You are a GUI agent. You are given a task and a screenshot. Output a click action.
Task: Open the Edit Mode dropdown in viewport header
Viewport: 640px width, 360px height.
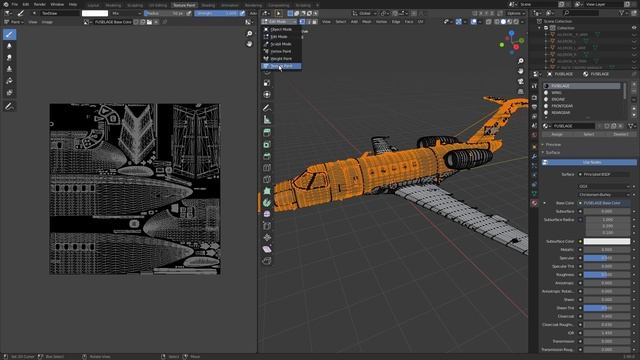point(280,22)
